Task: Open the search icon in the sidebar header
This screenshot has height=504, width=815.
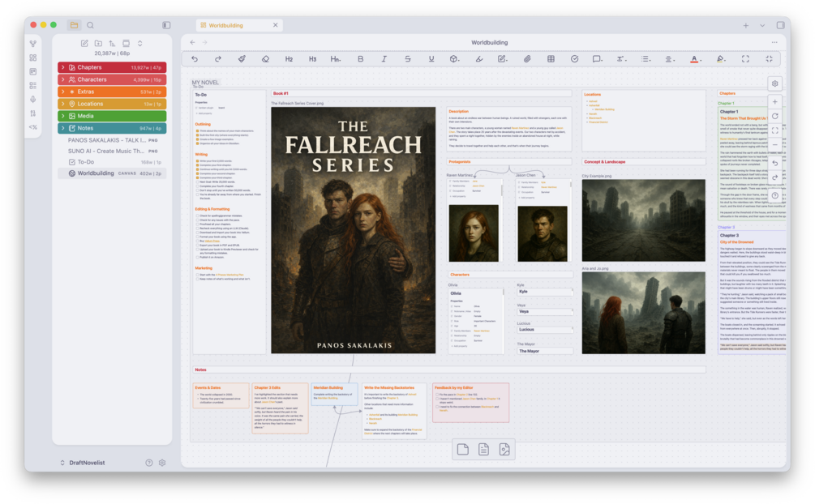Action: tap(91, 25)
